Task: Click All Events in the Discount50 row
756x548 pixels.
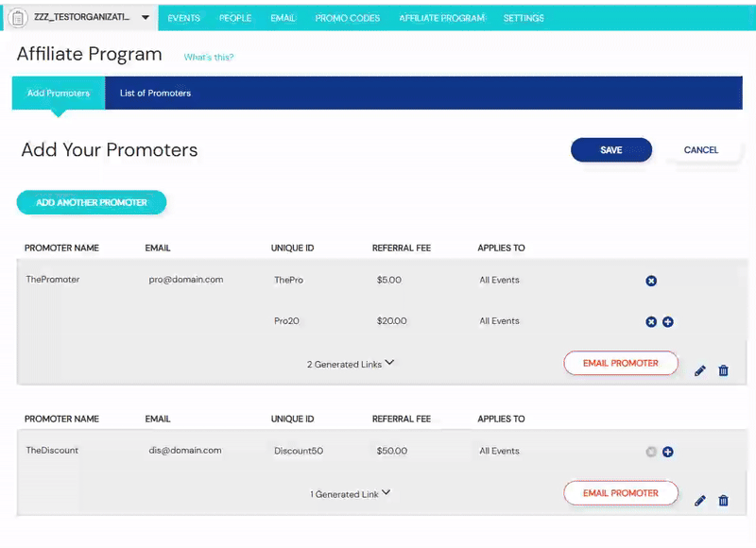Action: pos(500,451)
